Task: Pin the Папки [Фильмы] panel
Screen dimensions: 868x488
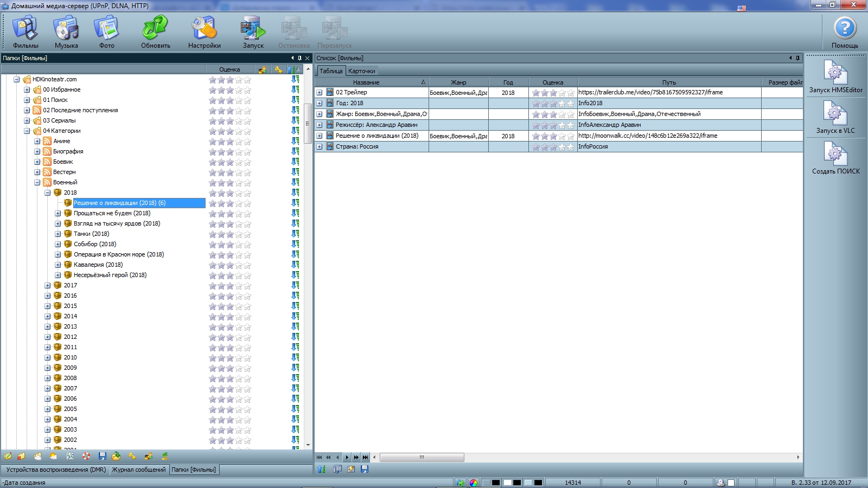Action: pyautogui.click(x=299, y=58)
